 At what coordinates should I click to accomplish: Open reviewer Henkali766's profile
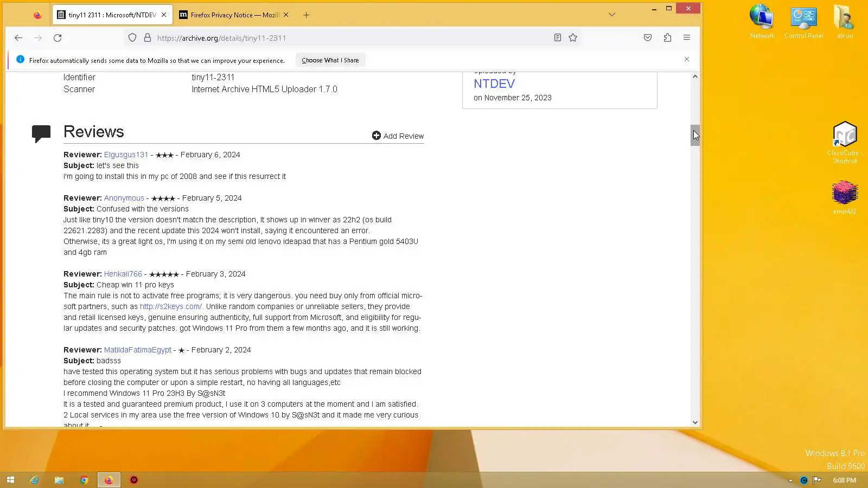click(123, 274)
